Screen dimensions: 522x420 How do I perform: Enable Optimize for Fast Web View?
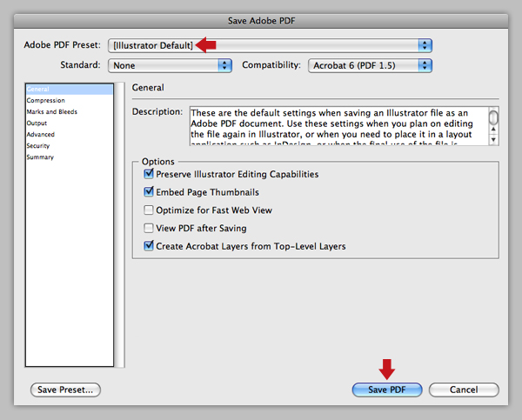tap(149, 210)
